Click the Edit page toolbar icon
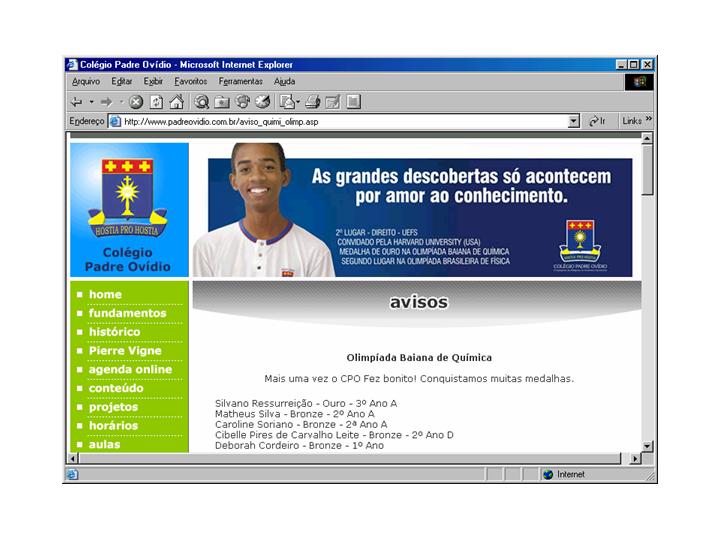Screen dimensions: 720x540 [333, 102]
